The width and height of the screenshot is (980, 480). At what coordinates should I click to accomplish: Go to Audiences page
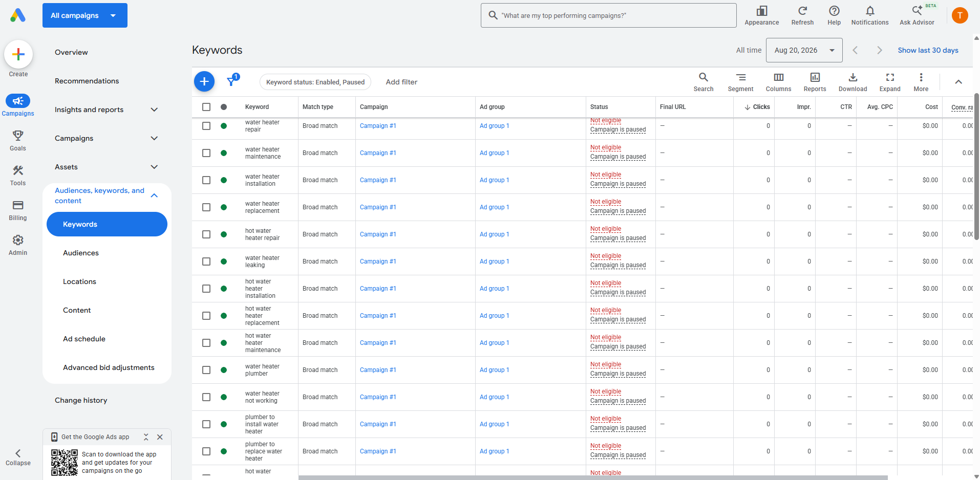point(81,253)
